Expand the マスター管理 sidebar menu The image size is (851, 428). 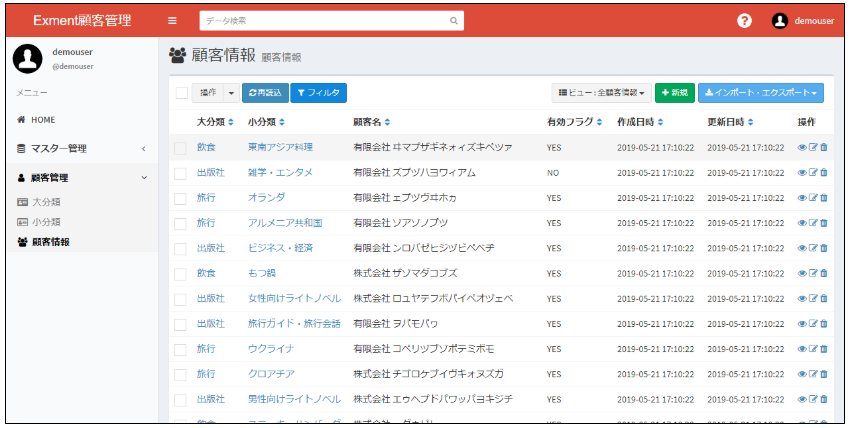point(81,149)
